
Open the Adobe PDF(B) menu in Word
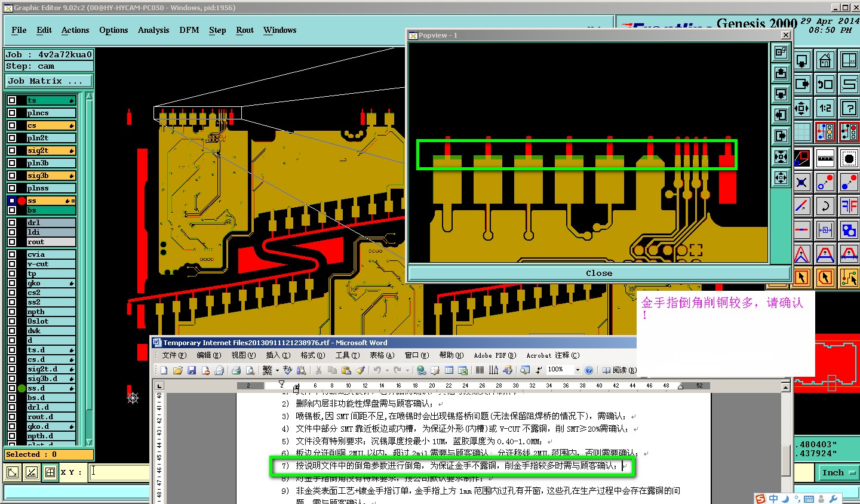click(x=494, y=355)
